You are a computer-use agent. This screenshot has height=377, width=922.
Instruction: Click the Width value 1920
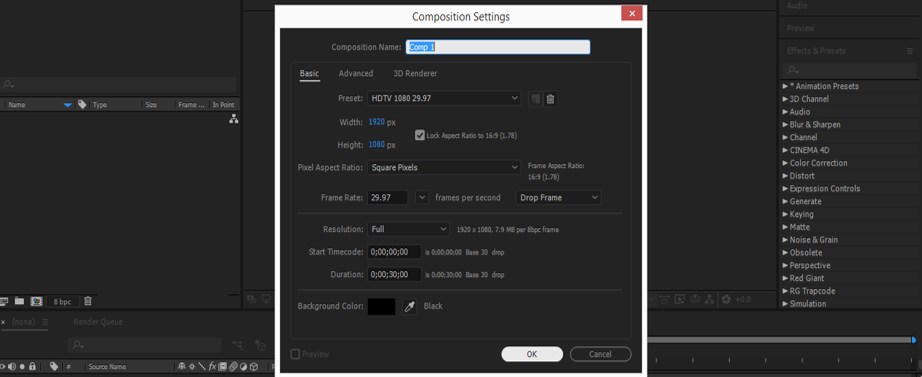click(376, 122)
